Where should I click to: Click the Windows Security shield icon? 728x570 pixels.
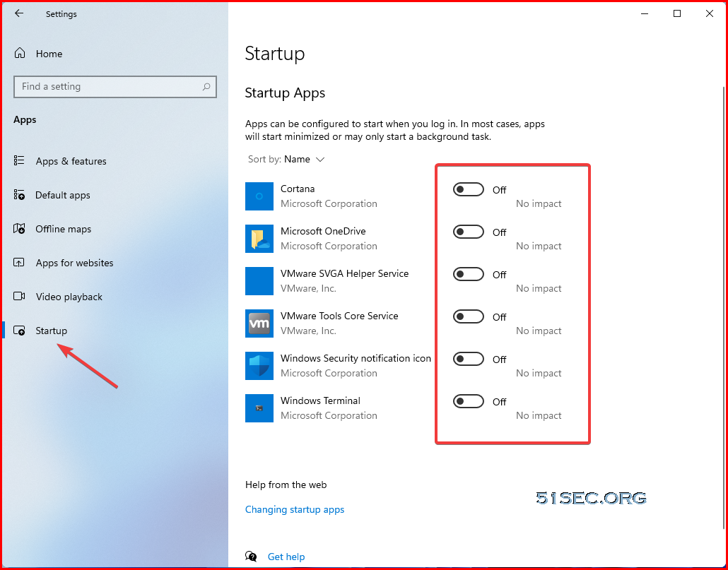click(259, 365)
